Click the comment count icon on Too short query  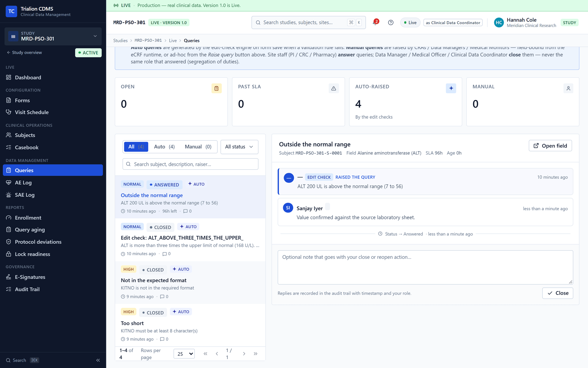(162, 339)
